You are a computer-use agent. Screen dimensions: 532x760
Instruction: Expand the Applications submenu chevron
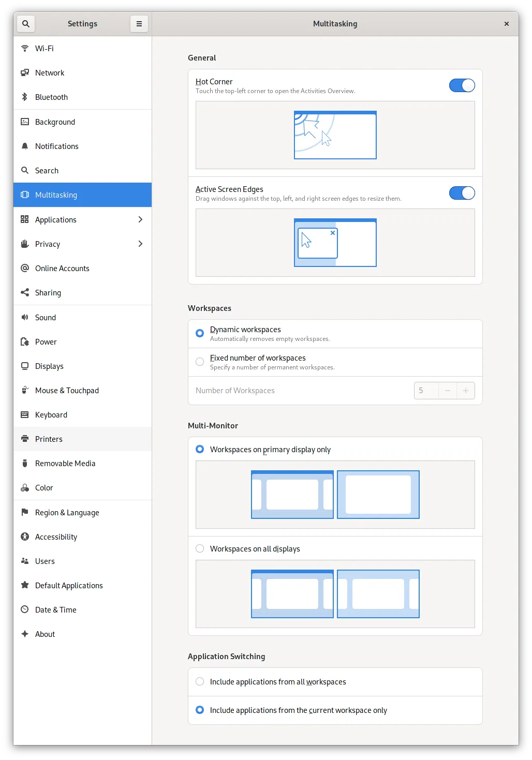point(140,220)
